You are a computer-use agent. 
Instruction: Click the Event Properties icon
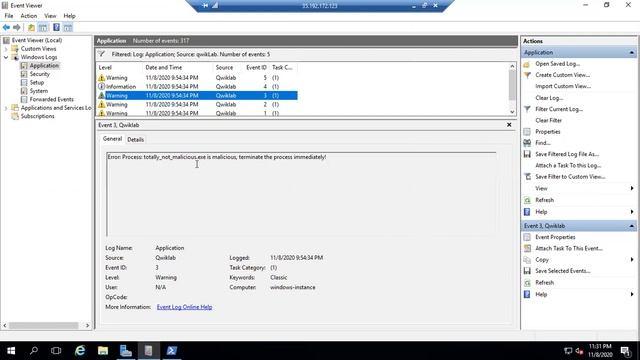click(x=527, y=237)
